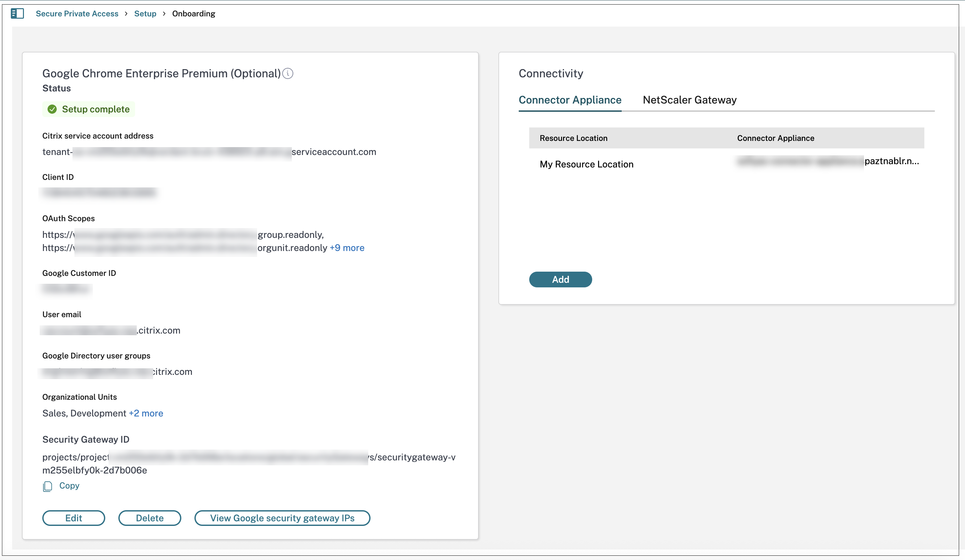Toggle the sidebar panel icon
Screen dimensions: 965x560
click(x=17, y=14)
